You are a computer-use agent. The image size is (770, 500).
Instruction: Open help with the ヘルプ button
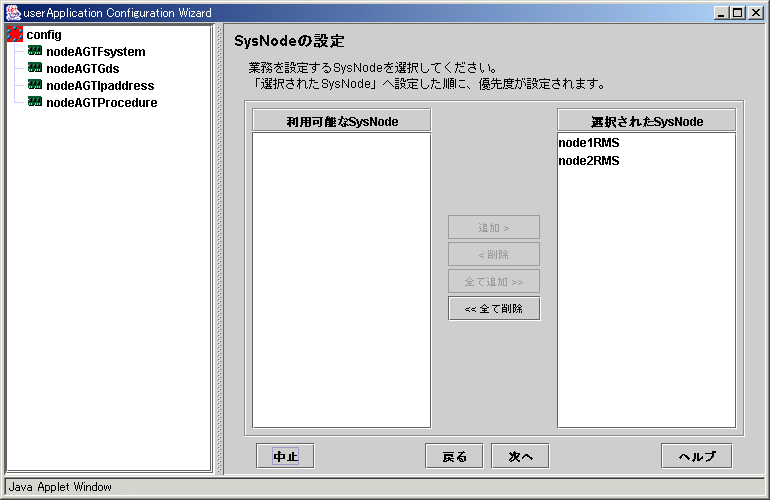point(696,456)
